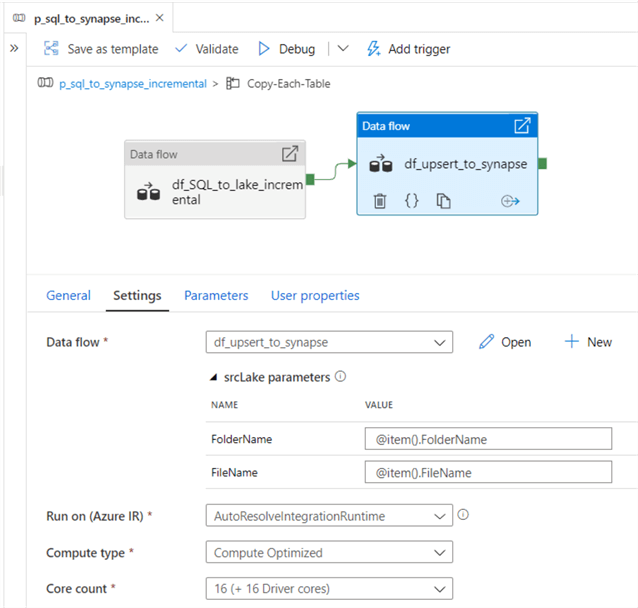Click ForEach icon beside Copy-Each-Table
638x608 pixels.
(x=233, y=83)
